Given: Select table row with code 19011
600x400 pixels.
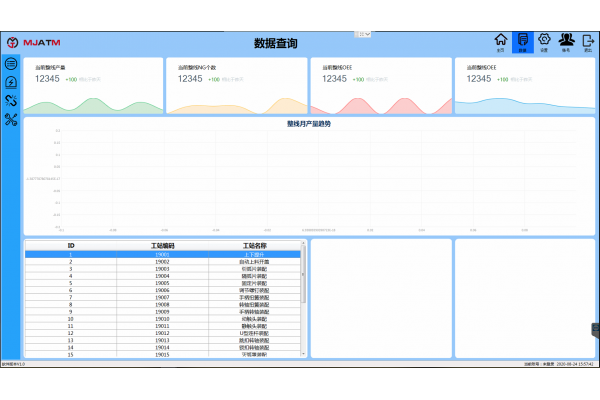Looking at the screenshot, I should click(x=163, y=326).
